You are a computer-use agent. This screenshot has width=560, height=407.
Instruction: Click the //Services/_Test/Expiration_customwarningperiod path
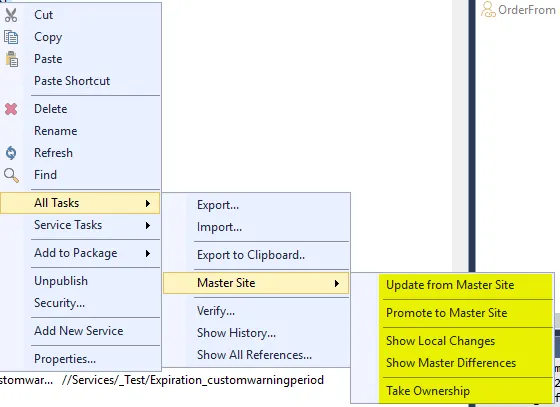[x=193, y=380]
